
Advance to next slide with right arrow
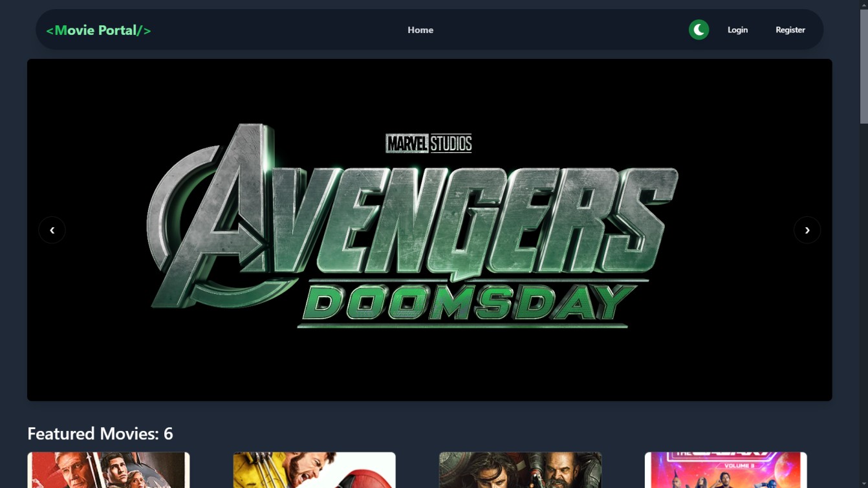click(x=807, y=230)
